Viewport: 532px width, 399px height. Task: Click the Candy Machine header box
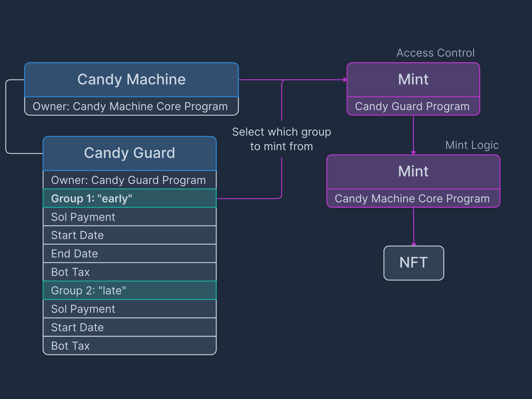tap(131, 79)
